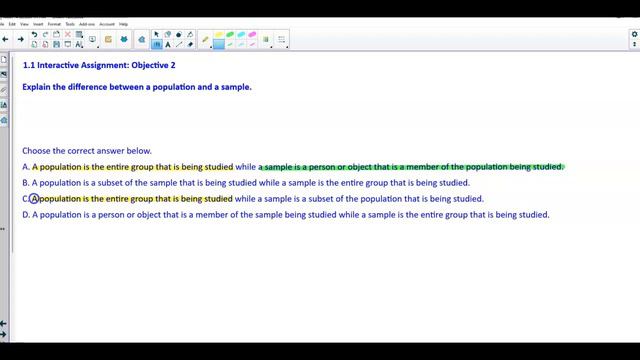Viewport: 640px width, 360px height.
Task: Activate the highlighted Pens tool button
Action: (x=156, y=44)
